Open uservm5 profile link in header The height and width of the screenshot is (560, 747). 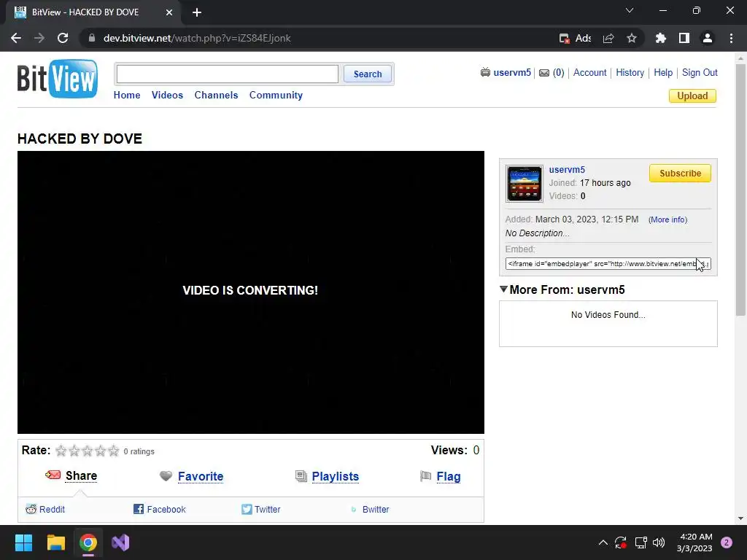click(512, 72)
